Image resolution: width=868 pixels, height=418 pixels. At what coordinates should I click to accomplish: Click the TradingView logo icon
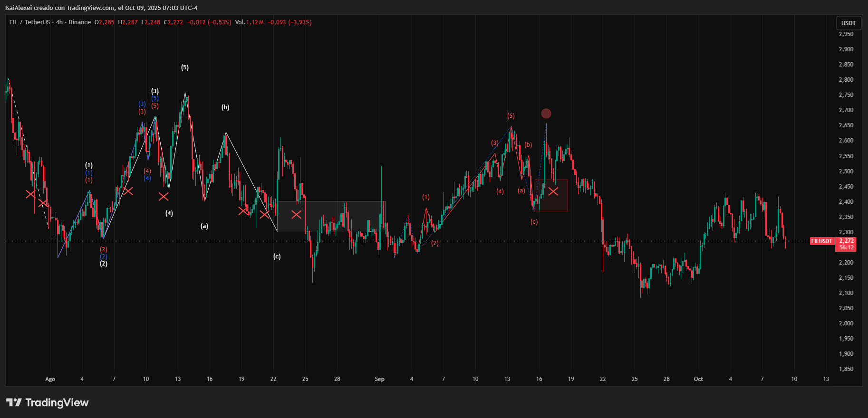tap(14, 403)
